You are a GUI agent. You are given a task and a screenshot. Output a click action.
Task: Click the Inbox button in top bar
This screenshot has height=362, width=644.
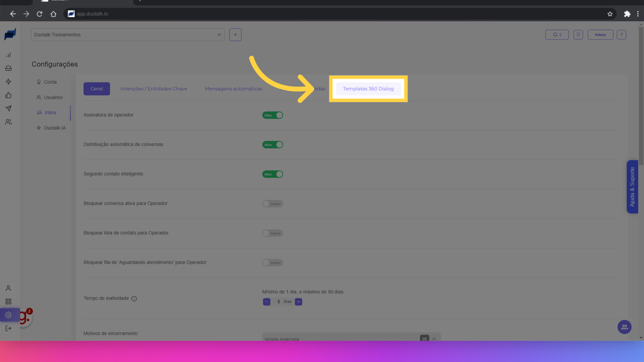(600, 35)
